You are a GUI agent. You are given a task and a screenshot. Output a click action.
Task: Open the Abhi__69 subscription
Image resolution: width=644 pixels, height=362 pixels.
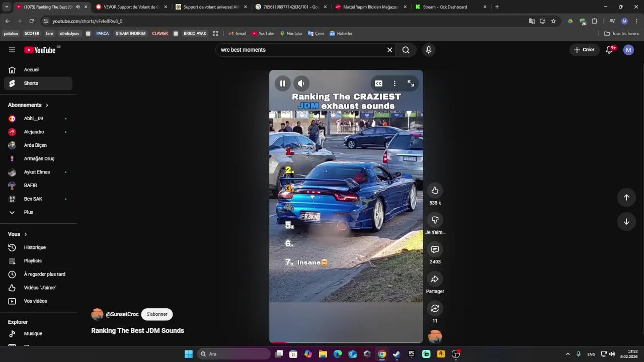(38, 119)
